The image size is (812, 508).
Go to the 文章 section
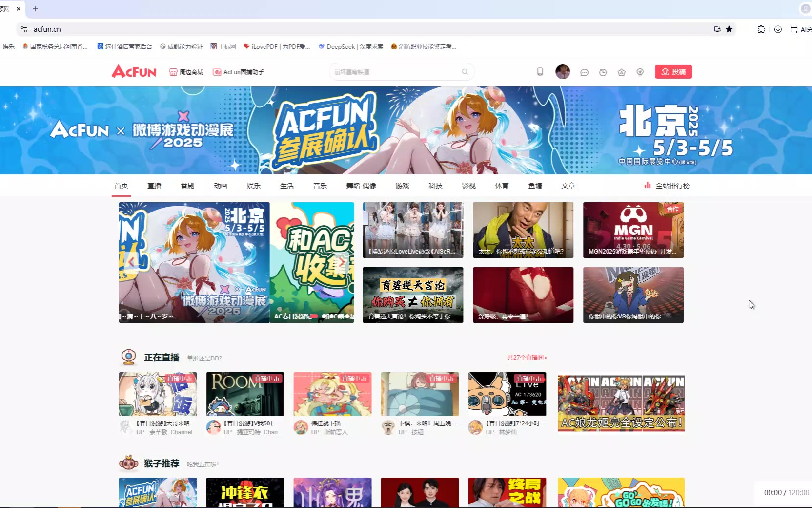point(568,186)
